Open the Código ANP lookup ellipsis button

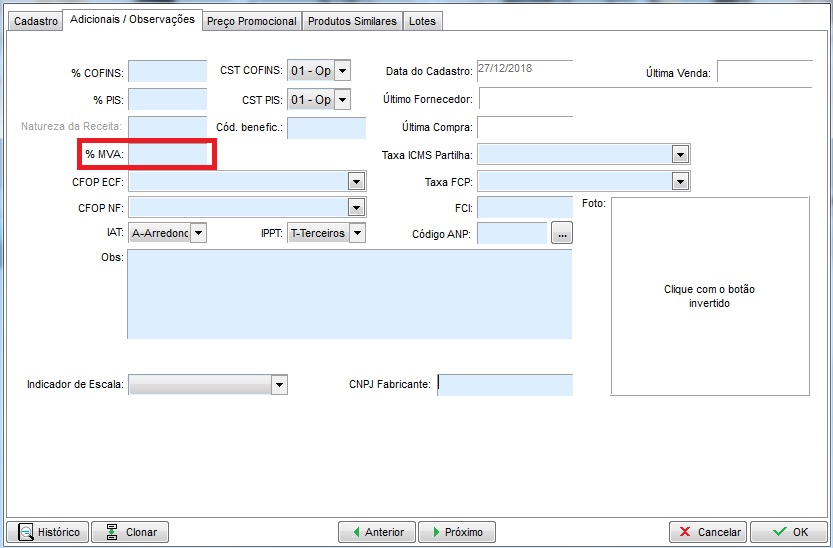point(561,233)
